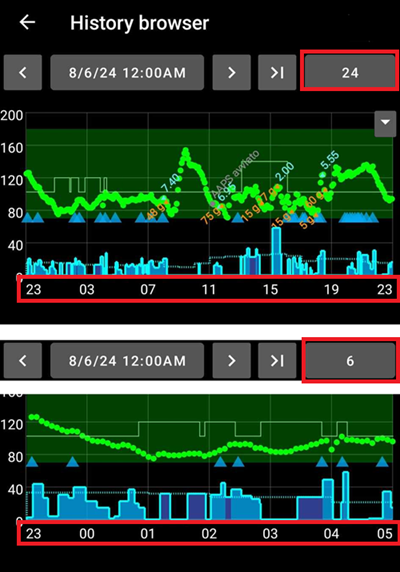Jump to latest in upper toolbar
This screenshot has height=572, width=400.
[277, 73]
